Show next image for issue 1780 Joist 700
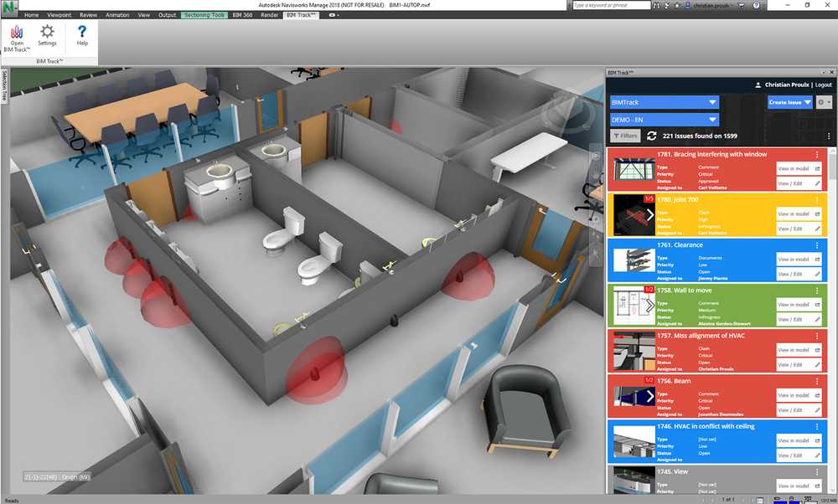The width and height of the screenshot is (838, 504). click(650, 214)
